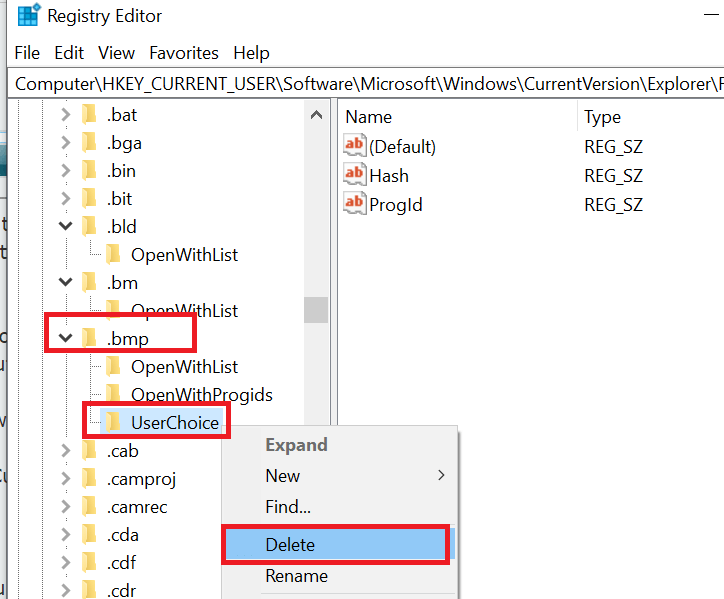This screenshot has height=599, width=724.
Task: Click the .bin folder icon
Action: 89,171
